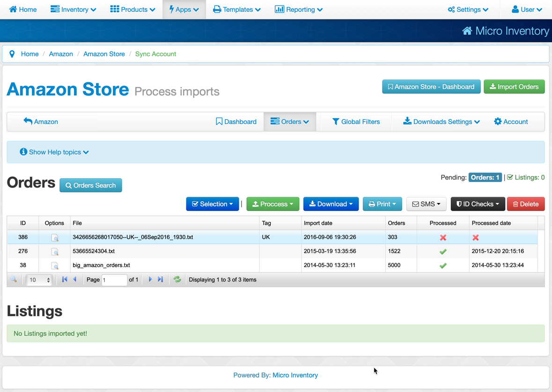Open the Proccess dropdown button
552x392 pixels.
(x=273, y=204)
